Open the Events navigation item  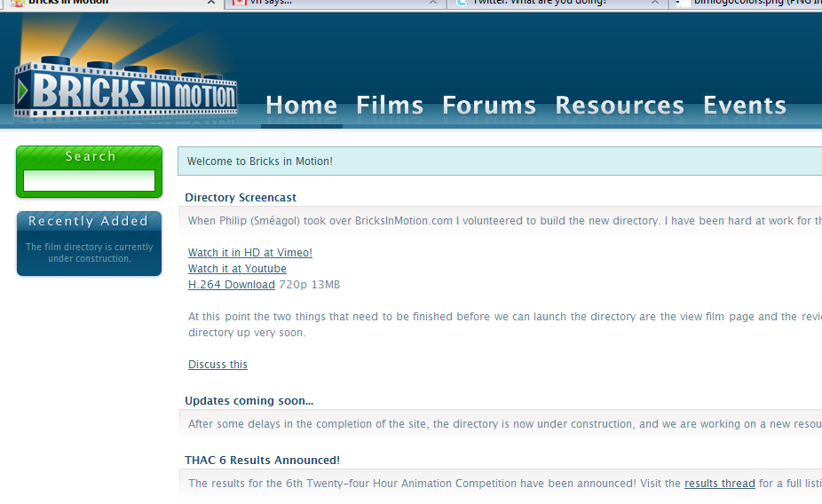(x=745, y=106)
